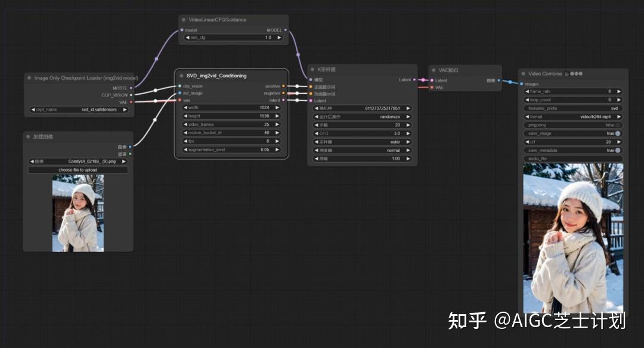Toggle pingpong off in Video Combine
The width and height of the screenshot is (644, 348).
click(x=617, y=125)
